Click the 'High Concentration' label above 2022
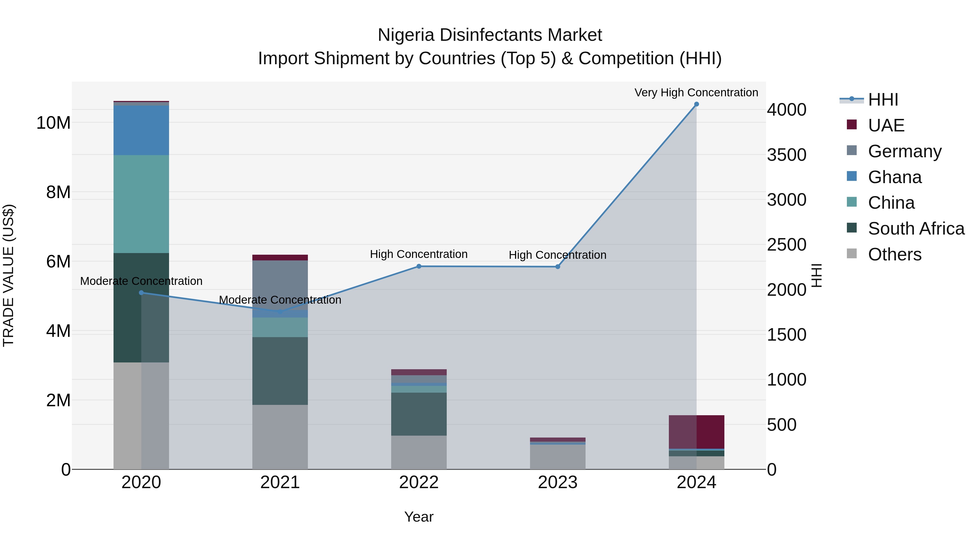The width and height of the screenshot is (980, 551). coord(419,254)
